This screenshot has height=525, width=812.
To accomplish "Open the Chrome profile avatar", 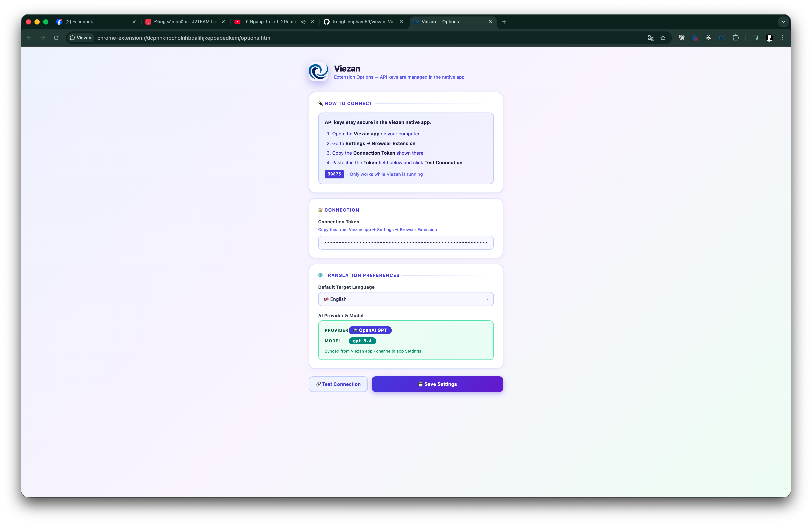I will 769,38.
